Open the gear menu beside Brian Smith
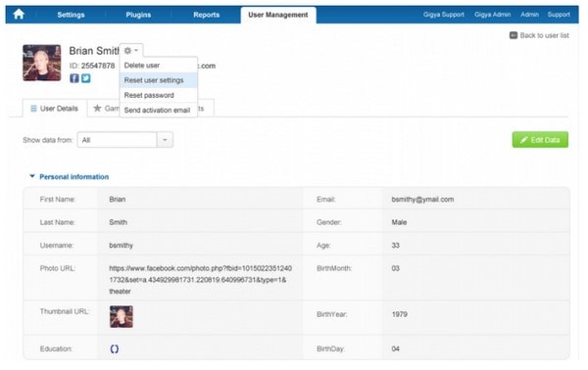 pyautogui.click(x=131, y=51)
